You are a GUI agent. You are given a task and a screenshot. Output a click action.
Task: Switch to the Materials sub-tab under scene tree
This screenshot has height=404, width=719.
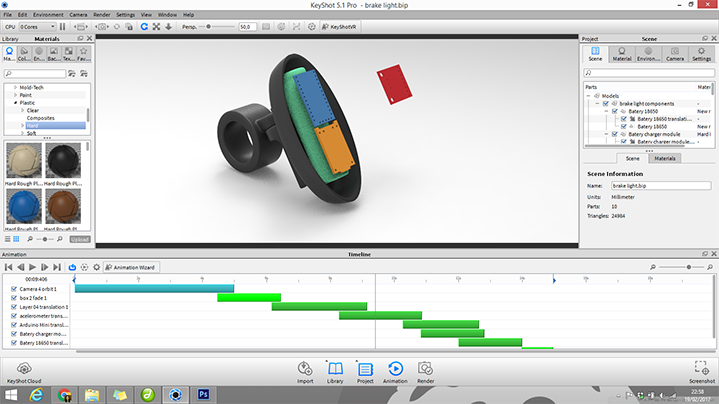[665, 158]
